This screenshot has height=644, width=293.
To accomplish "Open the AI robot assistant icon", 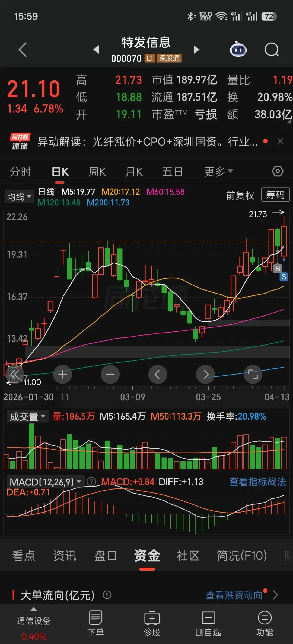I will click(x=238, y=50).
